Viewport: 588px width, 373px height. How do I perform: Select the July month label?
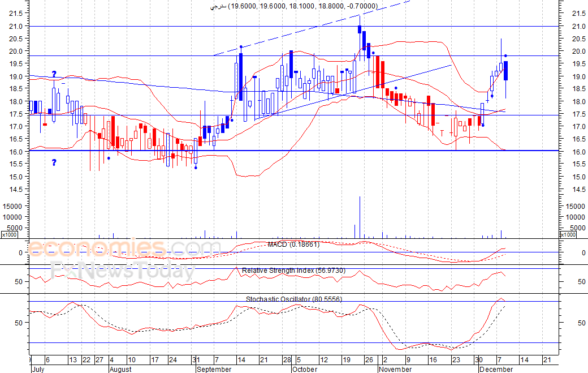(x=38, y=369)
